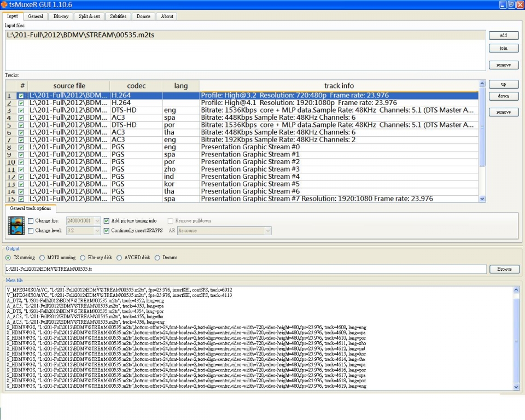Enable the Change fps checkbox

pyautogui.click(x=31, y=221)
